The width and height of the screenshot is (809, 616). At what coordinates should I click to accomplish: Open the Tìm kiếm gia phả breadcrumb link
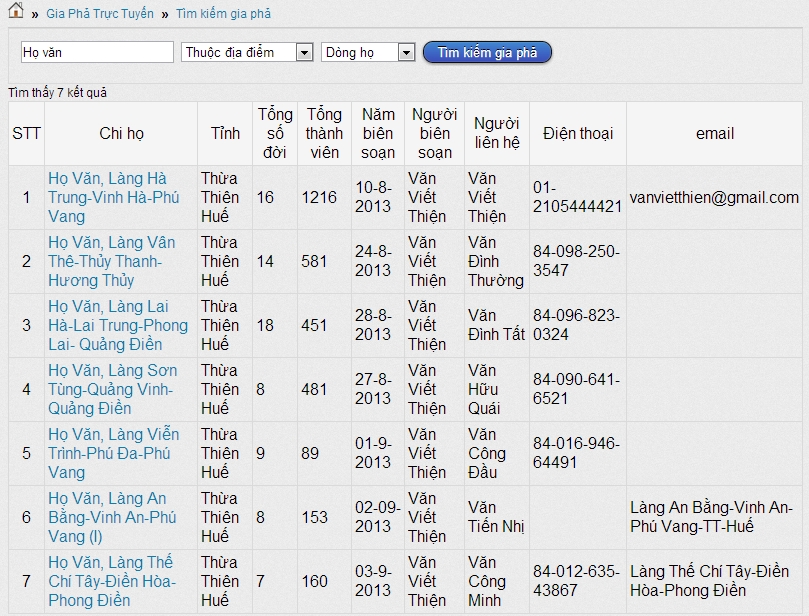(223, 14)
